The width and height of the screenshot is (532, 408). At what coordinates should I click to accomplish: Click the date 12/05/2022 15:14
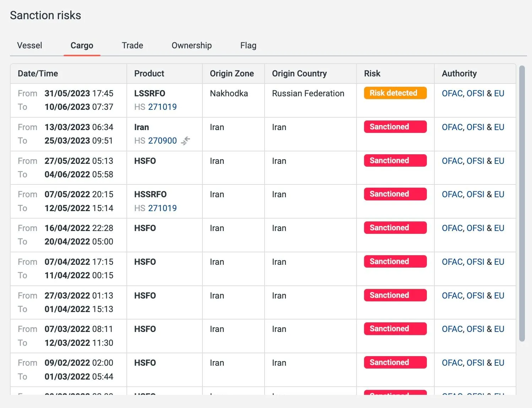point(79,208)
